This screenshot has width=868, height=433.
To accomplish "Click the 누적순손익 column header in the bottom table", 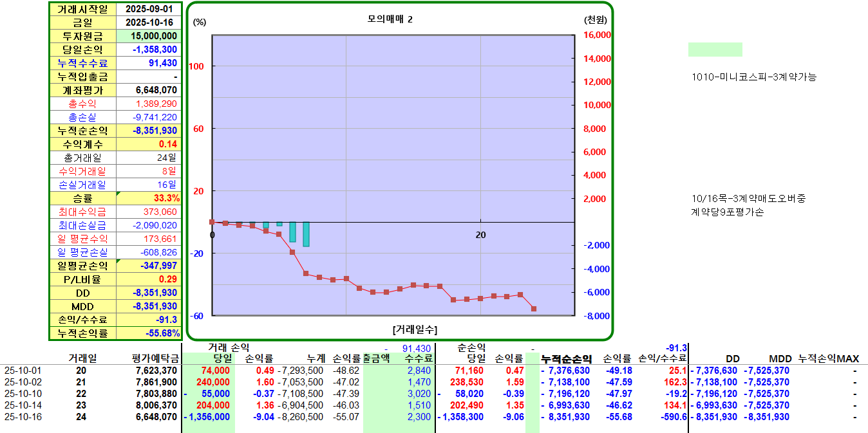I will click(566, 359).
